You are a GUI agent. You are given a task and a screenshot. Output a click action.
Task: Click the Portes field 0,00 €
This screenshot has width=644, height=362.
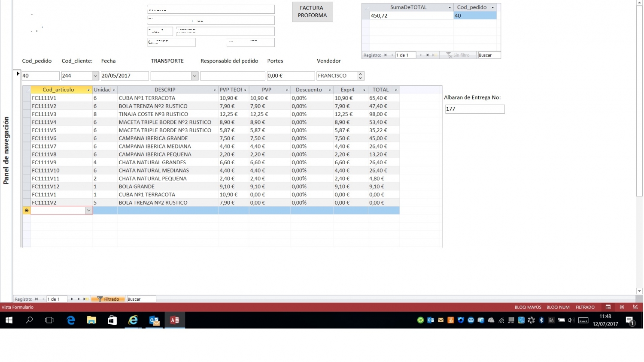coord(291,76)
